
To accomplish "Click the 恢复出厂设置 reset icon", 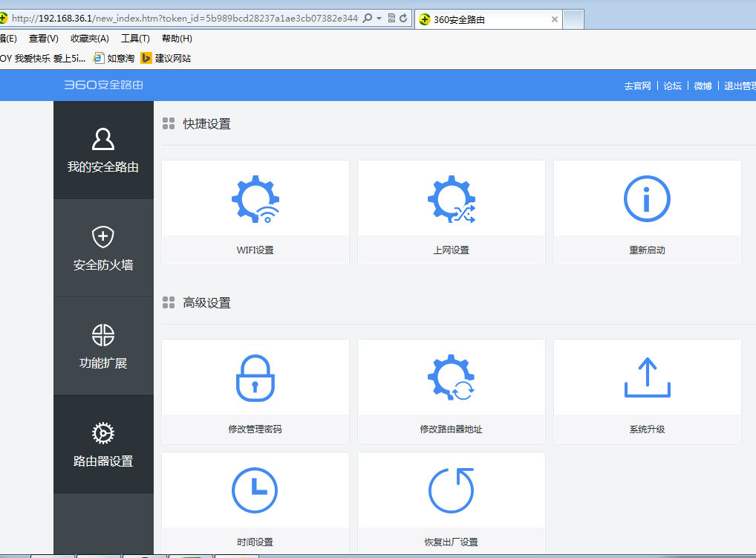I will (452, 490).
